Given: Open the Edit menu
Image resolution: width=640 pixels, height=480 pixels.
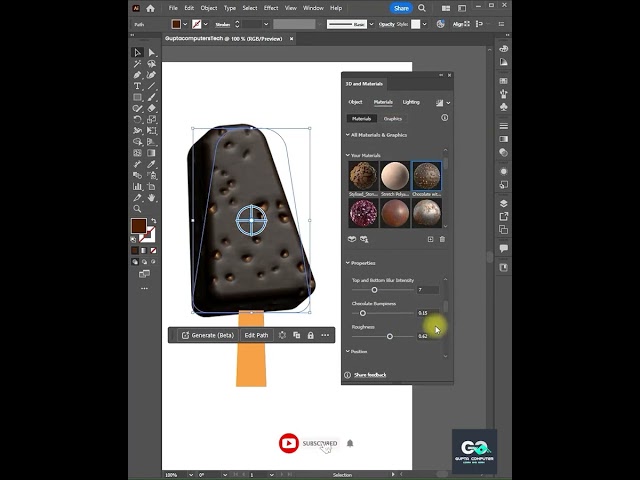Looking at the screenshot, I should pyautogui.click(x=189, y=8).
